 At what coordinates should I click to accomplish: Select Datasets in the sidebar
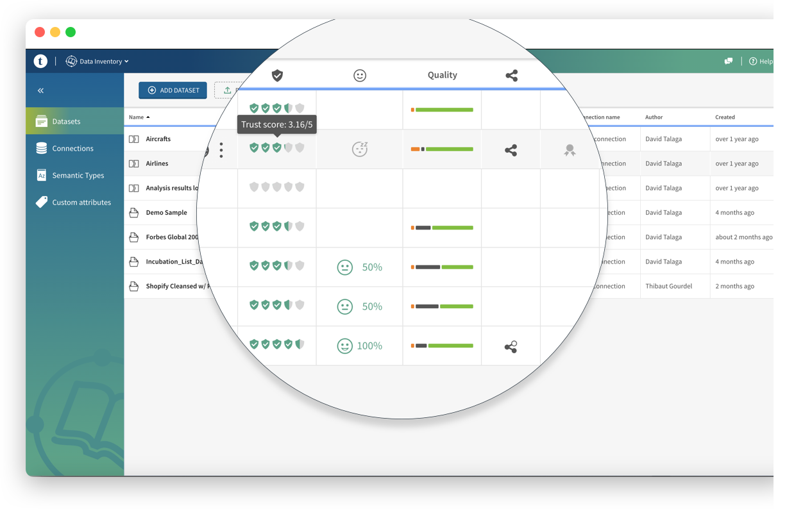pyautogui.click(x=66, y=121)
